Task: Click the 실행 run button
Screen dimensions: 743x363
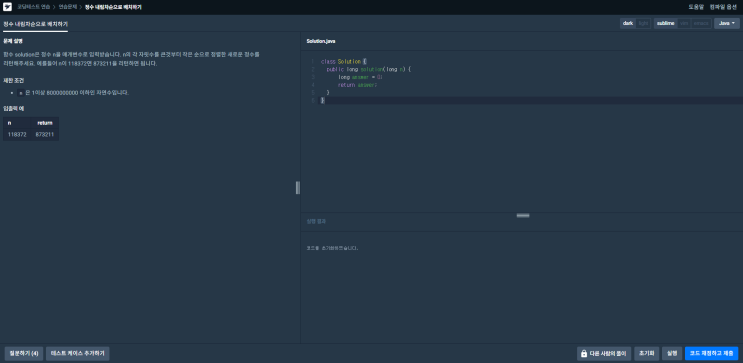Action: [x=671, y=354]
